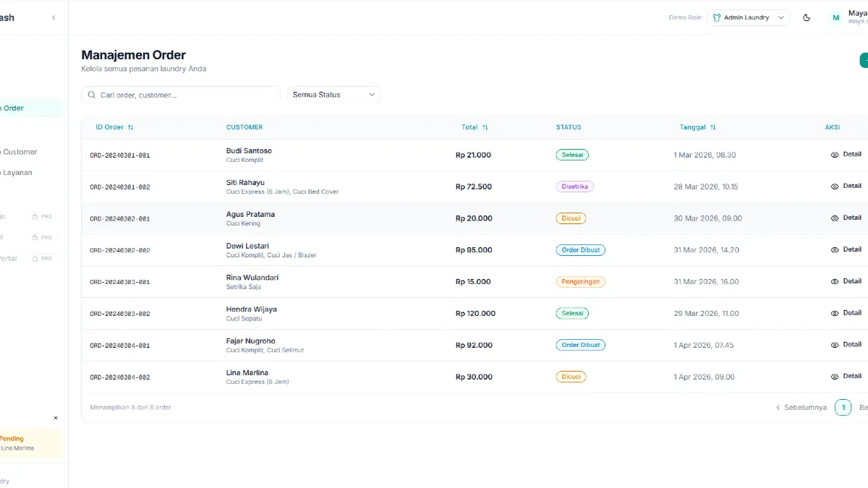
Task: Collapse the sidebar with the chevron
Action: (53, 18)
